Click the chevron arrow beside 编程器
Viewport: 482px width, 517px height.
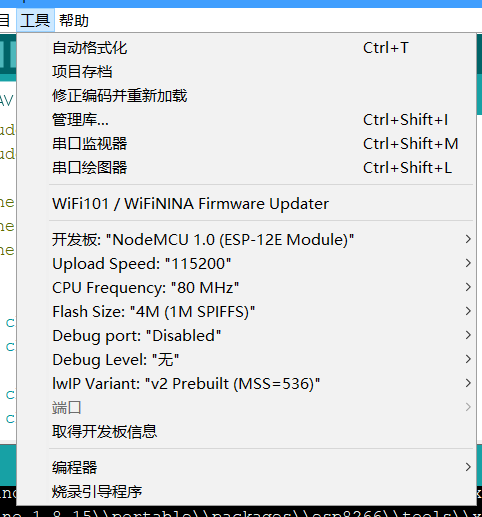pos(468,467)
